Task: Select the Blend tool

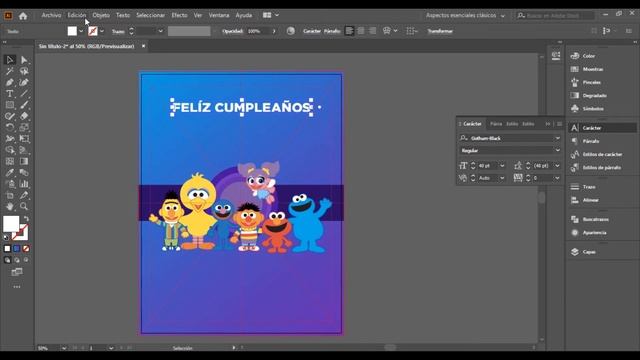Action: (x=24, y=172)
